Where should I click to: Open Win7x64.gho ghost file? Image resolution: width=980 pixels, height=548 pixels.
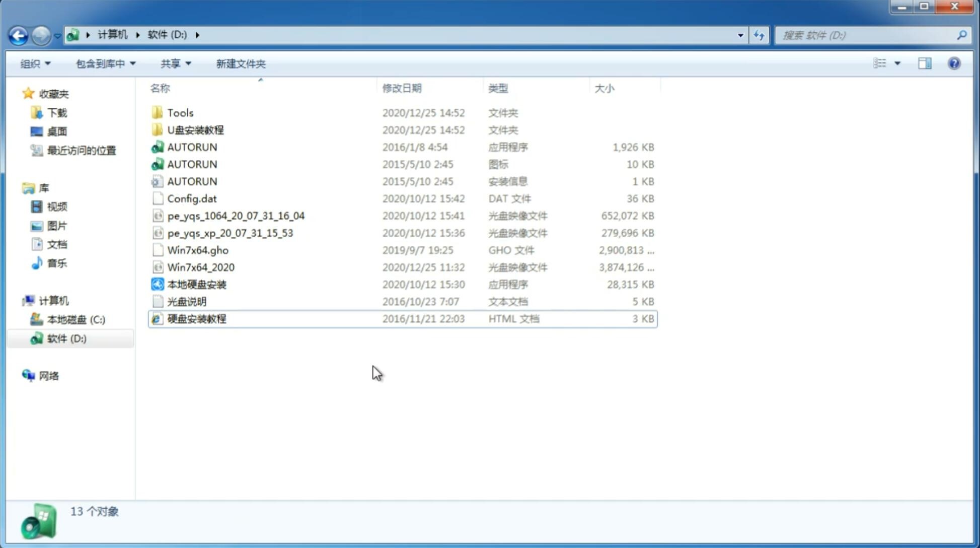[198, 250]
